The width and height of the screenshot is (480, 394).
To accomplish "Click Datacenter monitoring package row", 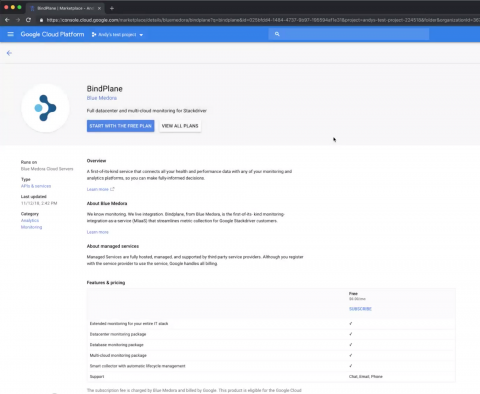I will (x=271, y=334).
